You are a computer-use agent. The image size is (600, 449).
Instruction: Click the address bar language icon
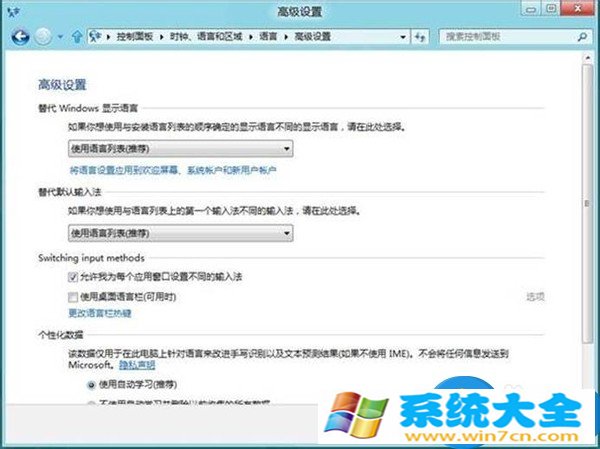[x=95, y=36]
